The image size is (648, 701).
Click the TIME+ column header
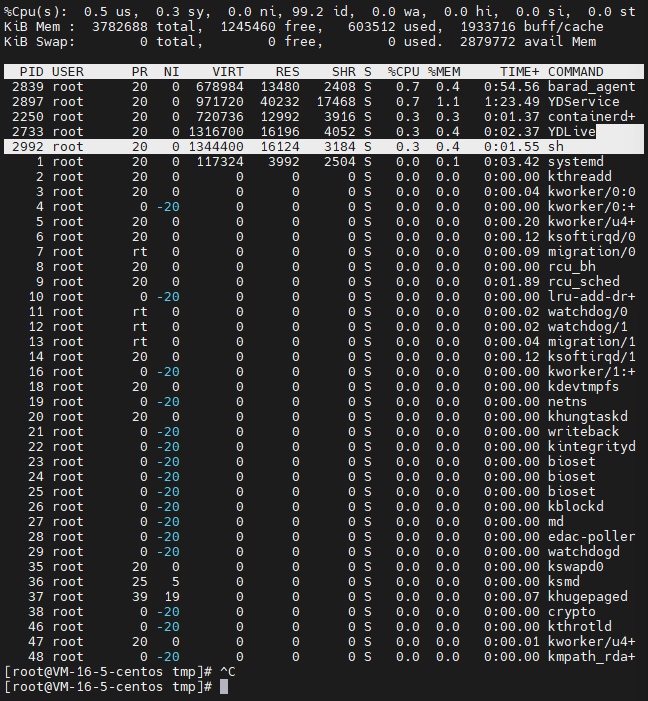pyautogui.click(x=520, y=72)
